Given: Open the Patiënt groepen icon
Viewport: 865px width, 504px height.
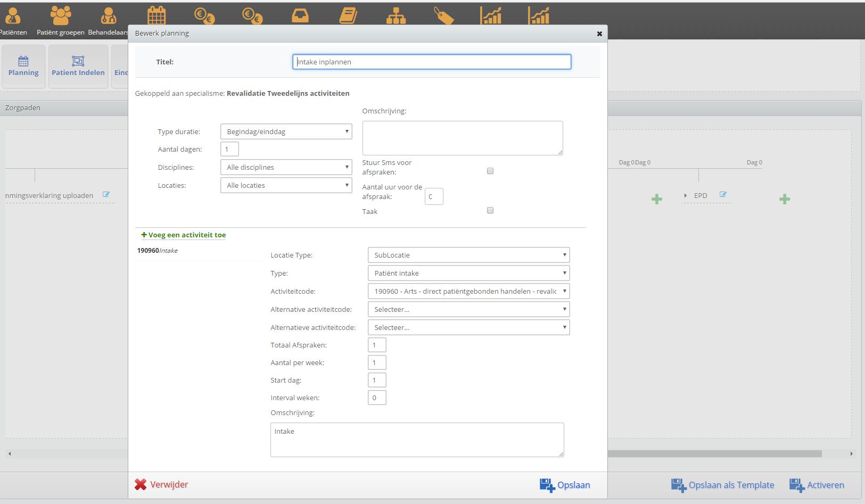Looking at the screenshot, I should coord(60,16).
